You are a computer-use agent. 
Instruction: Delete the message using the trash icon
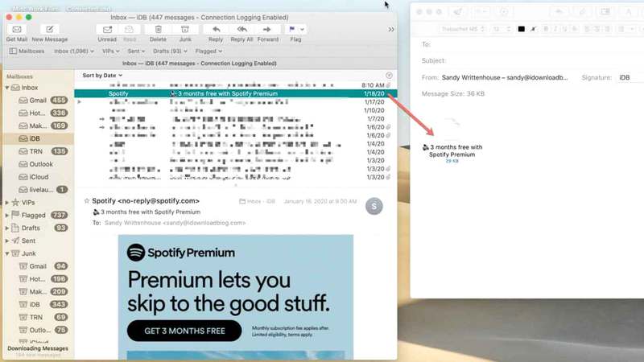click(158, 30)
